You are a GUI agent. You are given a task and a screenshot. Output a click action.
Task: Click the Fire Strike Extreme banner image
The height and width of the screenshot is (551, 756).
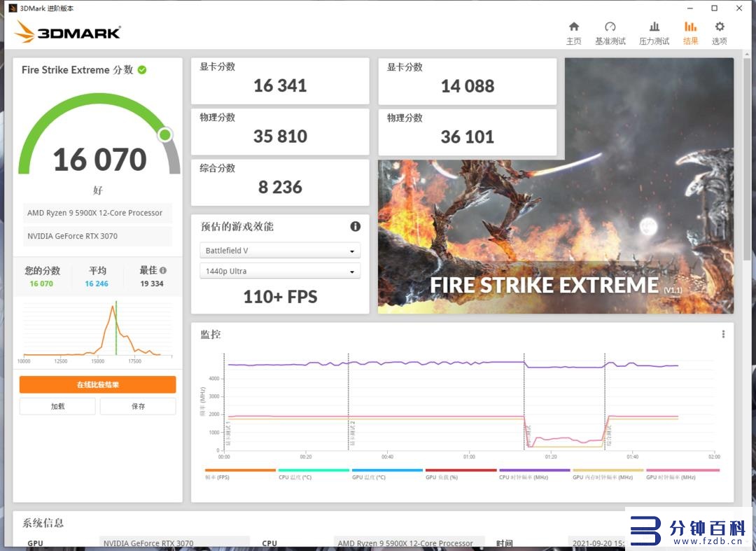click(555, 236)
